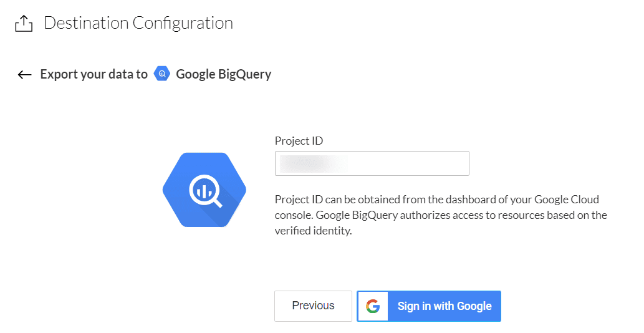Click the blurred Project ID value in the field
The height and width of the screenshot is (333, 644).
point(313,163)
